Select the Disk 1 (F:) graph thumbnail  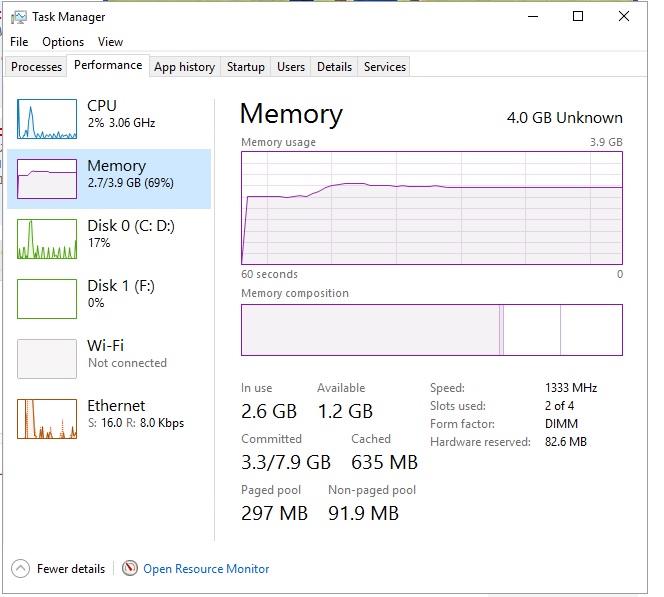(x=47, y=298)
